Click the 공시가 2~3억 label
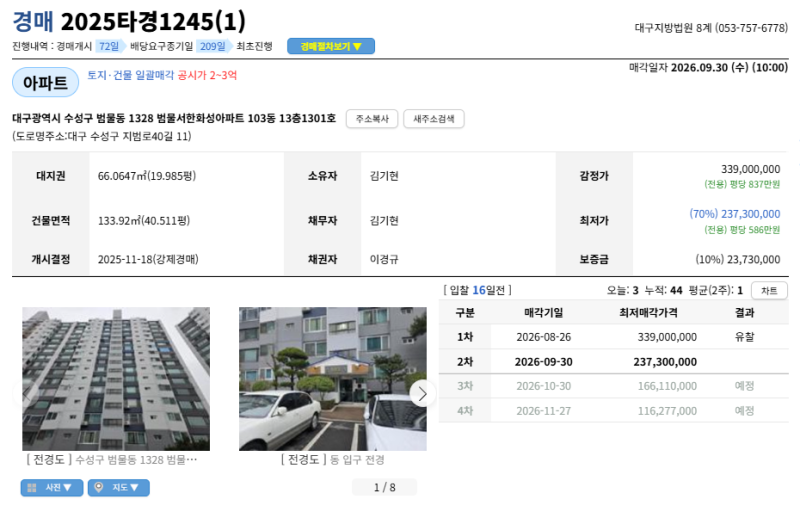800x524 pixels. (x=207, y=75)
